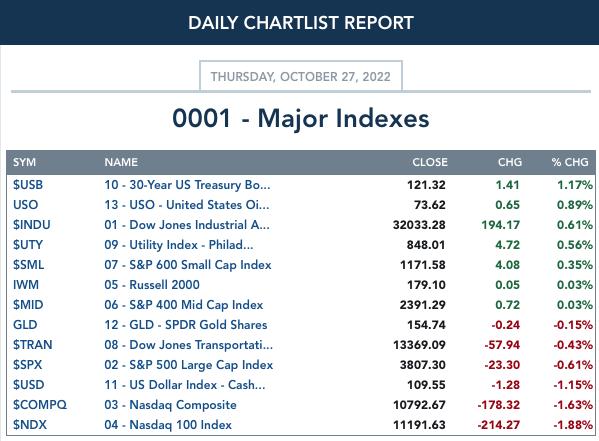Viewport: 599px width, 441px height.
Task: Open the $UTY symbol link
Action: coord(28,245)
